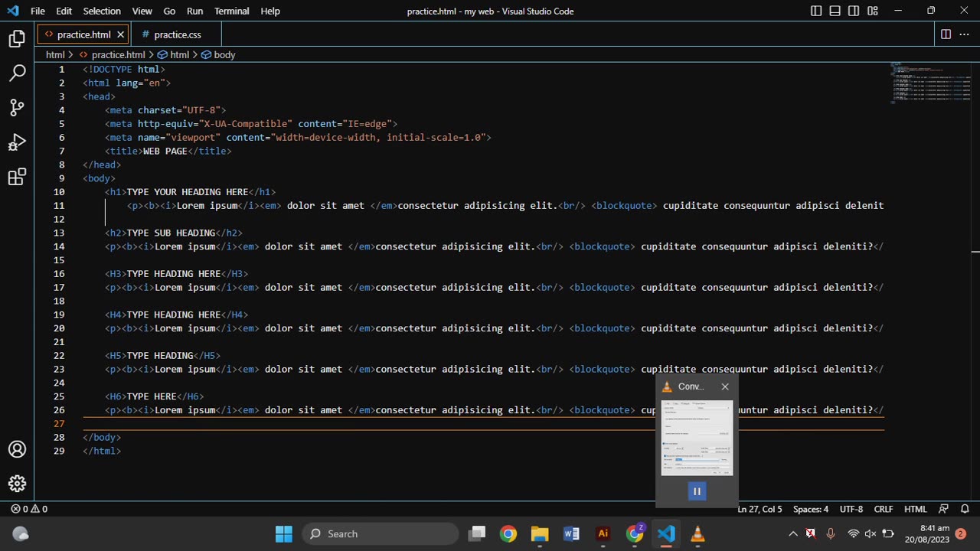Open the Explorer view in activity bar
Viewport: 980px width, 551px height.
[17, 39]
